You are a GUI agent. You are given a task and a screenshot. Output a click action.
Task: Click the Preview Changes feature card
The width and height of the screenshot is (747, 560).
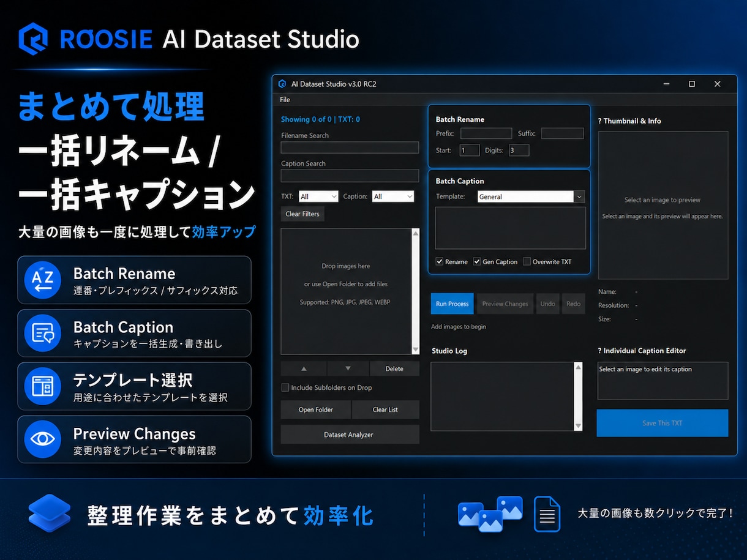click(134, 439)
